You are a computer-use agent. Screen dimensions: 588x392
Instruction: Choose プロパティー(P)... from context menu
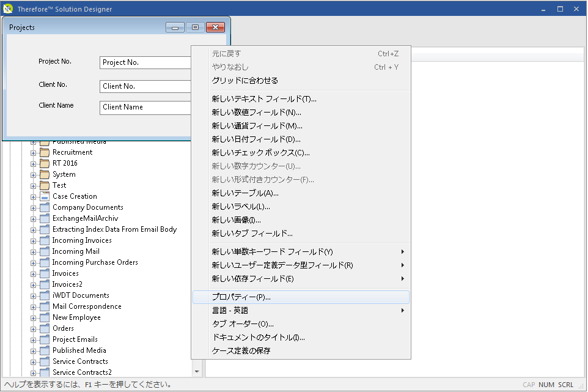(x=301, y=297)
